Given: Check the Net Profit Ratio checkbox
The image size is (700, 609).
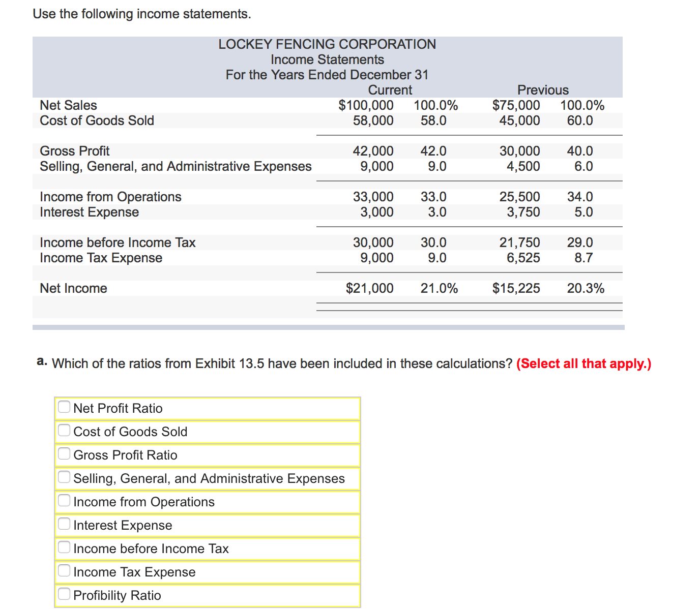Looking at the screenshot, I should pos(64,407).
